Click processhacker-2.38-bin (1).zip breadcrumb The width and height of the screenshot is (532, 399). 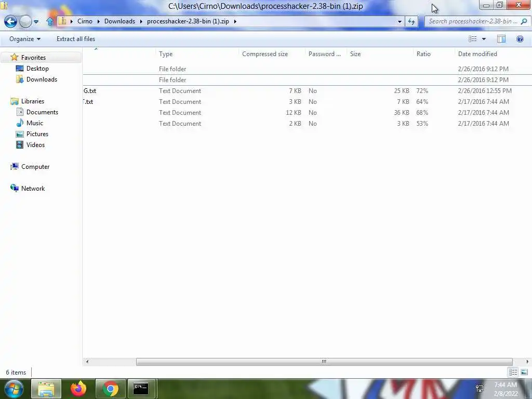pos(188,21)
